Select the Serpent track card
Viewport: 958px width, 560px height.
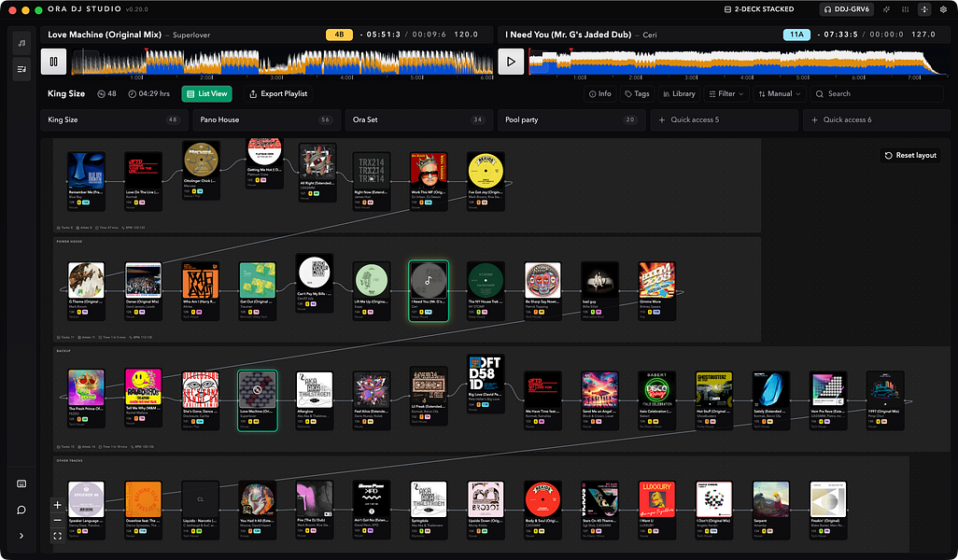[x=770, y=510]
